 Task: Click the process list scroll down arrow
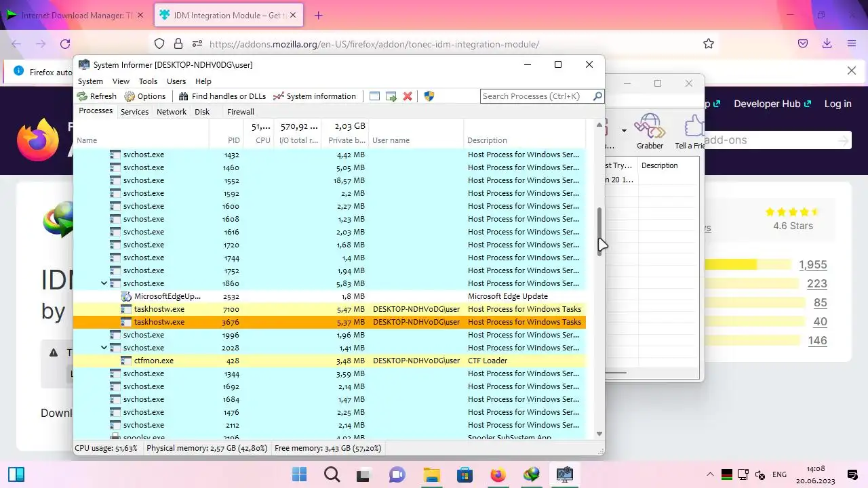pos(599,434)
